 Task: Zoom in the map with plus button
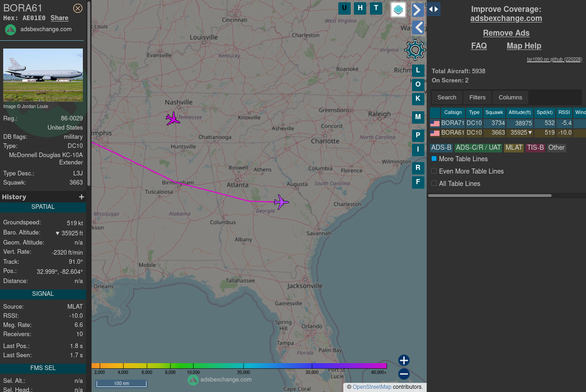[x=404, y=360]
